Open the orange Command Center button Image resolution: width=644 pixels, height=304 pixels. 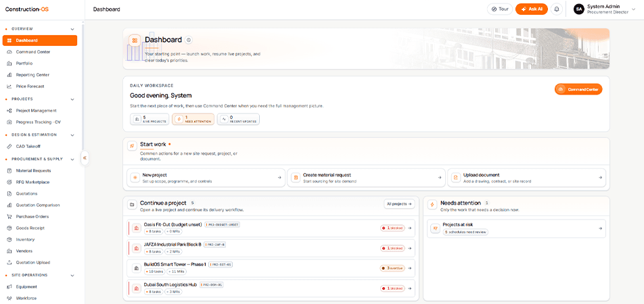[x=578, y=89]
